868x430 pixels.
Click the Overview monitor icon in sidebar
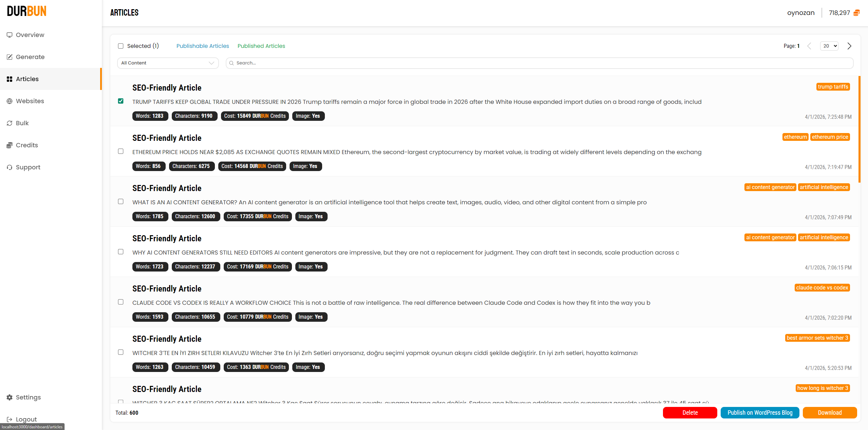click(10, 35)
